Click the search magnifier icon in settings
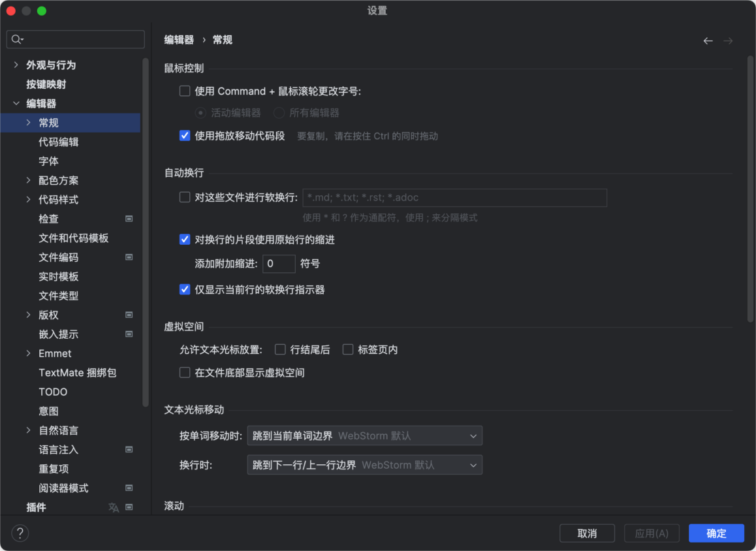This screenshot has width=756, height=551. pyautogui.click(x=17, y=40)
